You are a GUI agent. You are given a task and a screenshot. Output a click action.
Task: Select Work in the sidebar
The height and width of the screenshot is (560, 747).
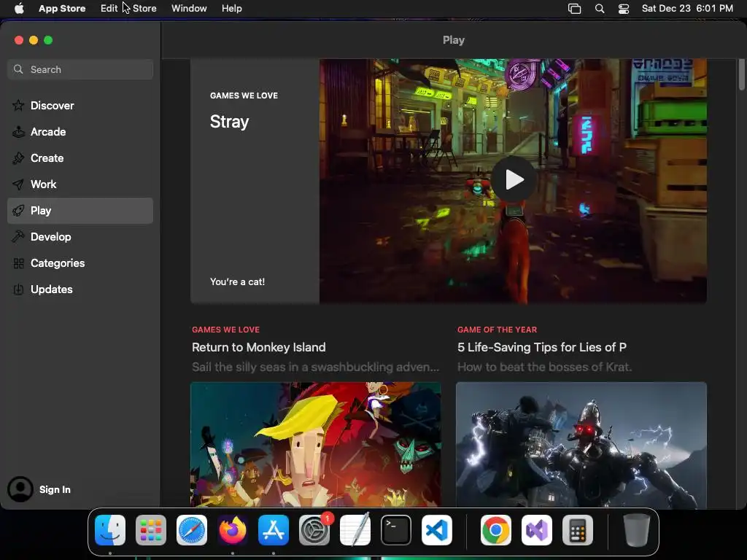click(x=80, y=184)
